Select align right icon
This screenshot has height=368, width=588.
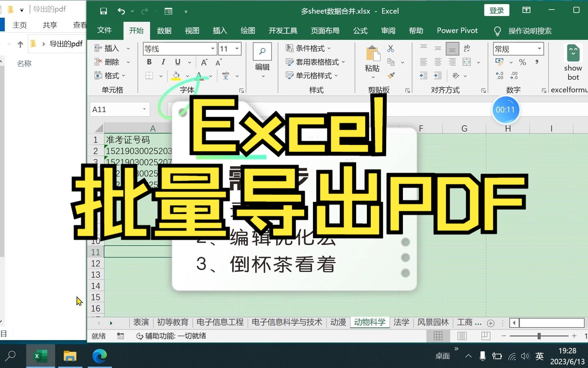[x=452, y=62]
